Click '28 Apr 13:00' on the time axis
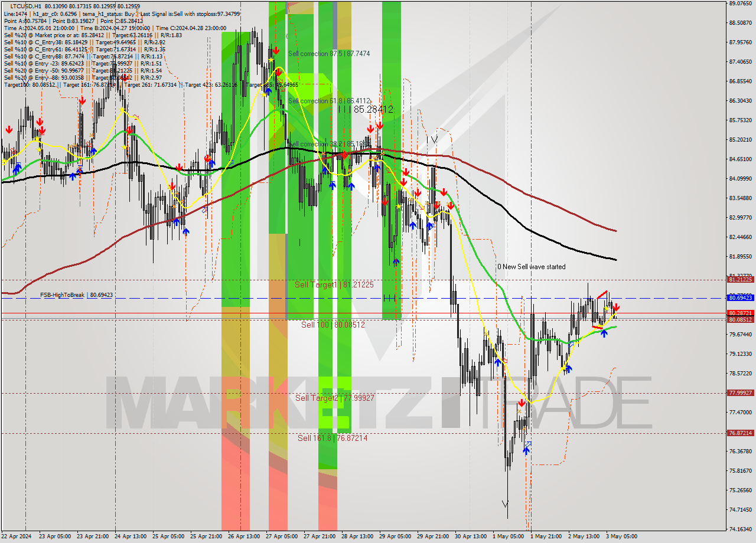Viewport: 756px width, 543px height. click(357, 537)
